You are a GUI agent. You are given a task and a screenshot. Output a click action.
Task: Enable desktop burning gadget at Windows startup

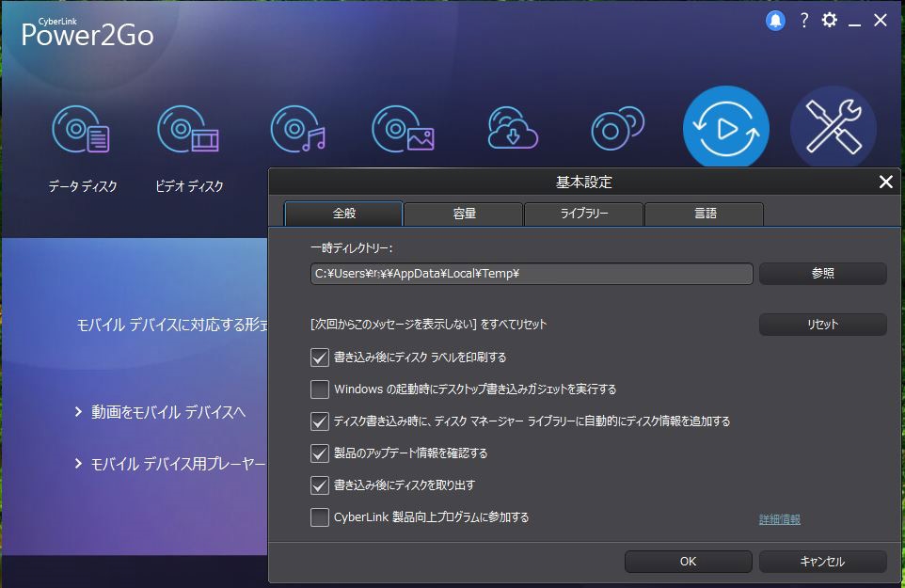tap(319, 389)
